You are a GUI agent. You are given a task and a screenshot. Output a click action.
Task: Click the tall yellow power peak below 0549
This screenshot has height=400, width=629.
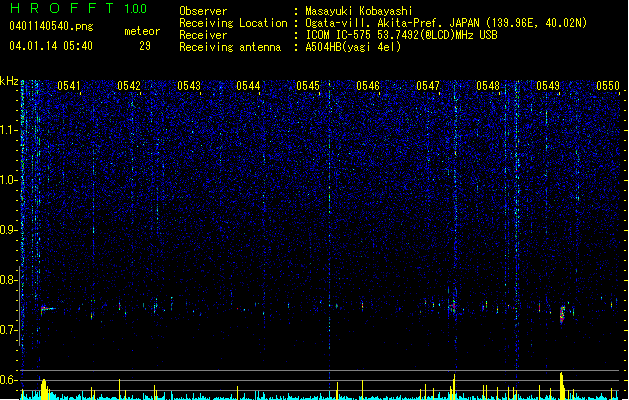562,385
